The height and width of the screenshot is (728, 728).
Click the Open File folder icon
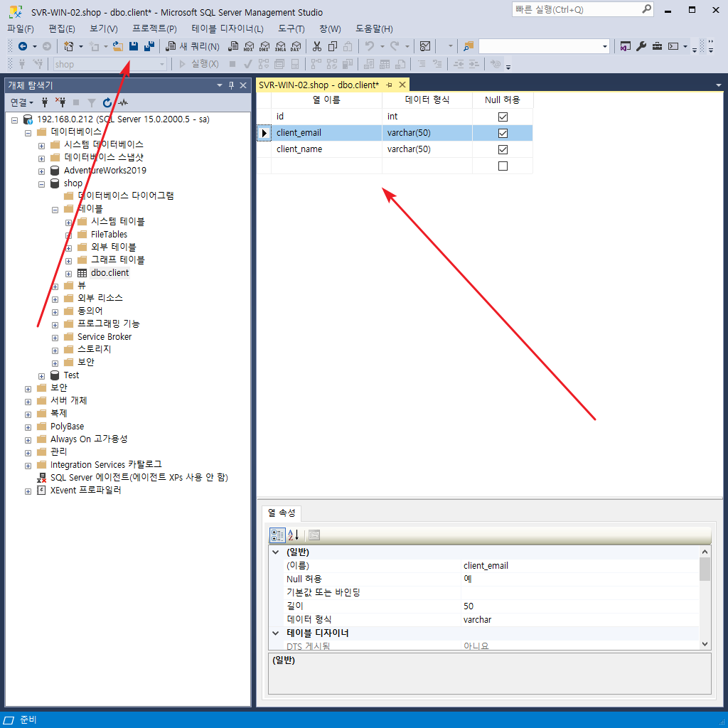coord(118,46)
